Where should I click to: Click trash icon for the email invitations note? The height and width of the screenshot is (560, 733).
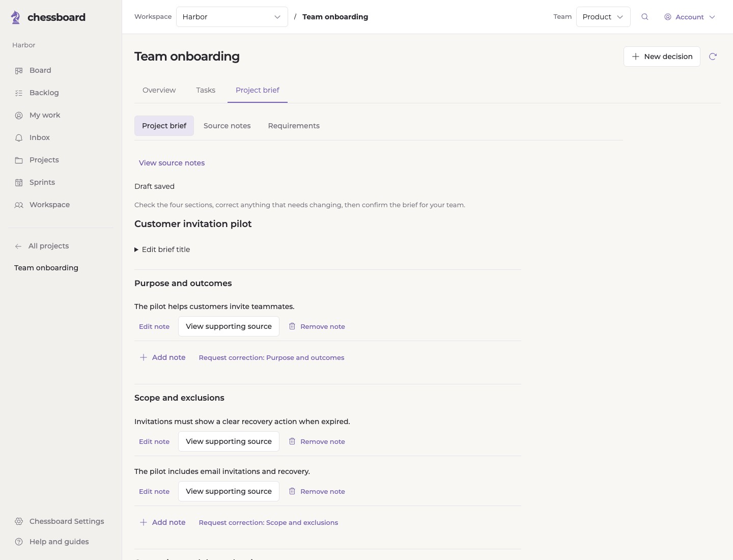[x=292, y=491]
